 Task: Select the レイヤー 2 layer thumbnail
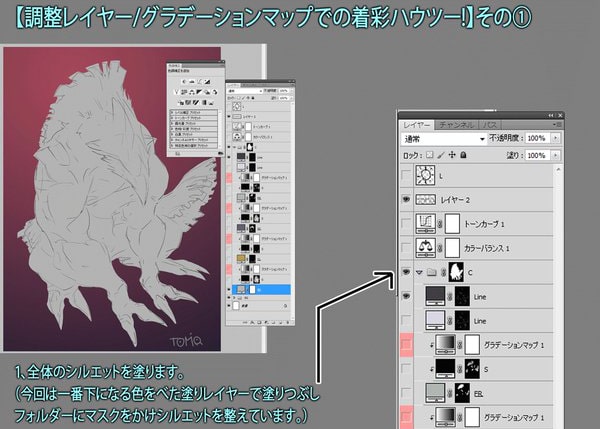point(426,199)
